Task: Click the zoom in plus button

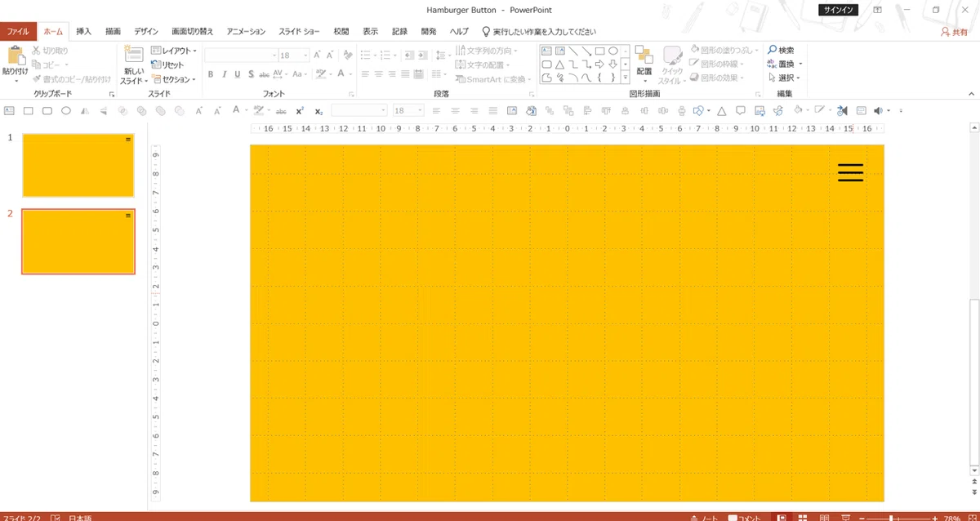Action: (934, 518)
